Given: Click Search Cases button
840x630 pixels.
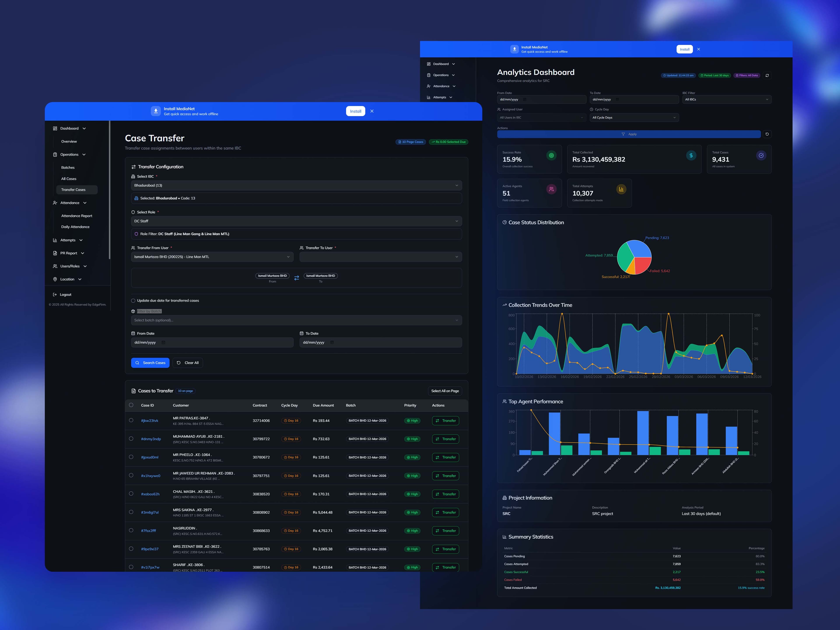Looking at the screenshot, I should pyautogui.click(x=150, y=363).
